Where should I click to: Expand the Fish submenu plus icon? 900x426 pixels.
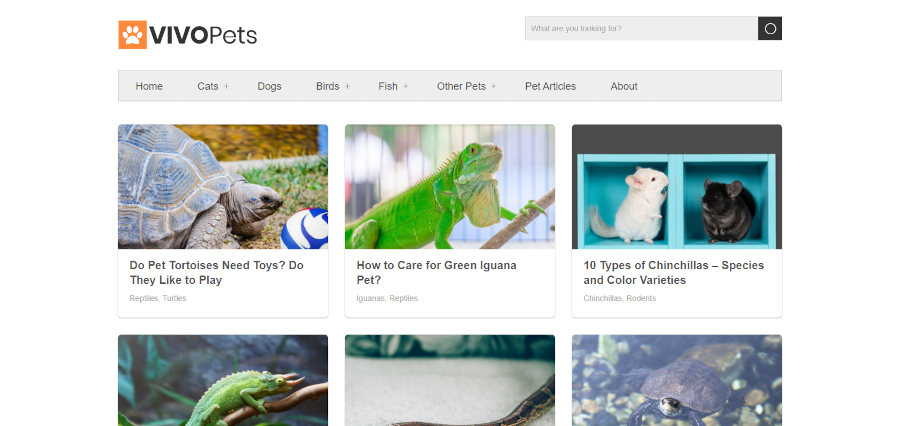(x=406, y=87)
